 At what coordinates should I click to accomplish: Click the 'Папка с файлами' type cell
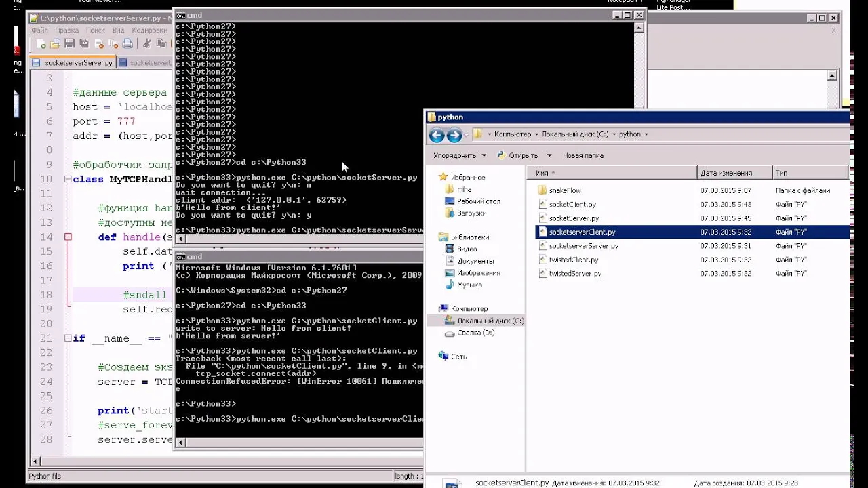click(x=803, y=190)
